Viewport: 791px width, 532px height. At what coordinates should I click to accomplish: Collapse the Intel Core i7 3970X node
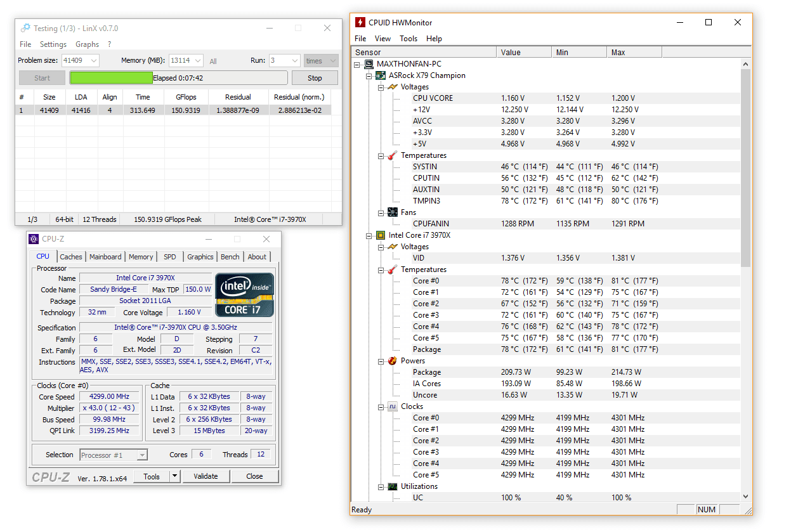click(370, 235)
